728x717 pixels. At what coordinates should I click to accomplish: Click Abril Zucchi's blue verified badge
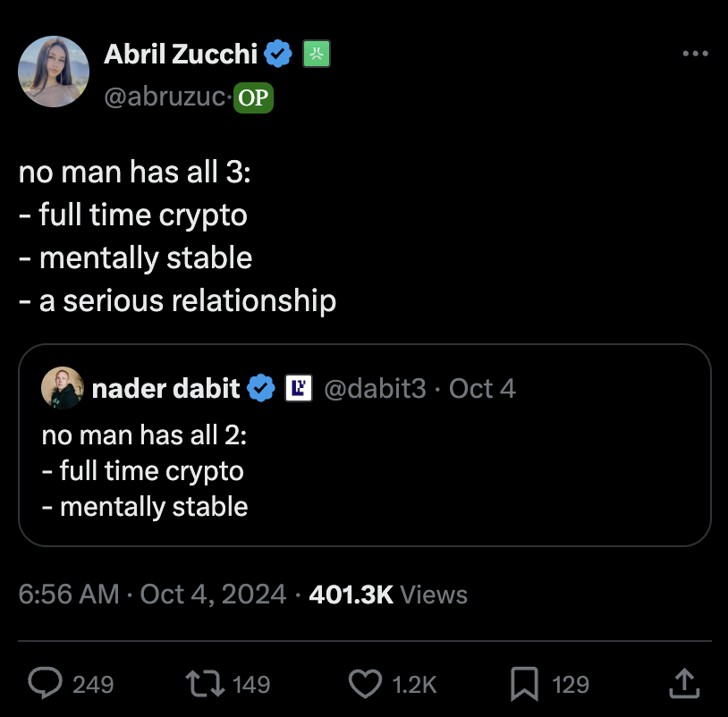278,55
